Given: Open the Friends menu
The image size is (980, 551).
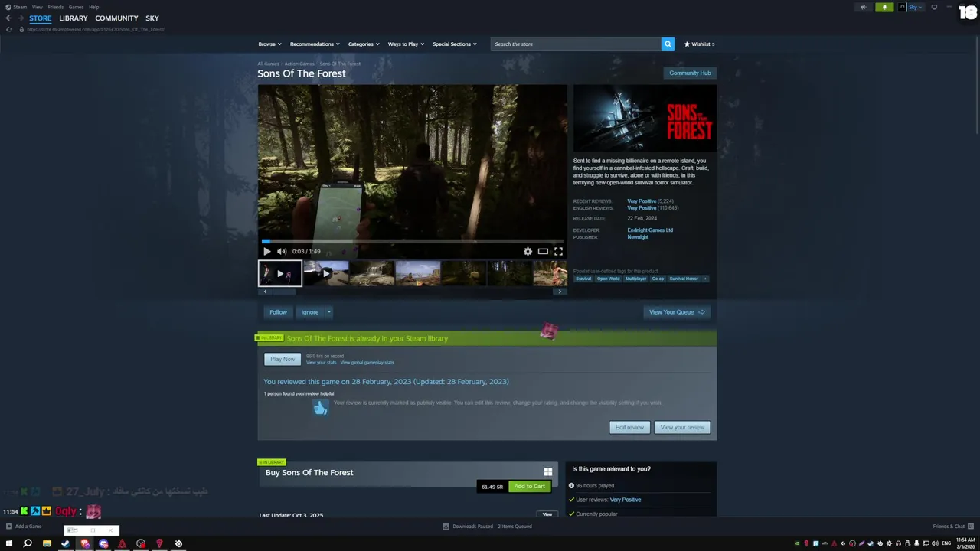Looking at the screenshot, I should (56, 7).
